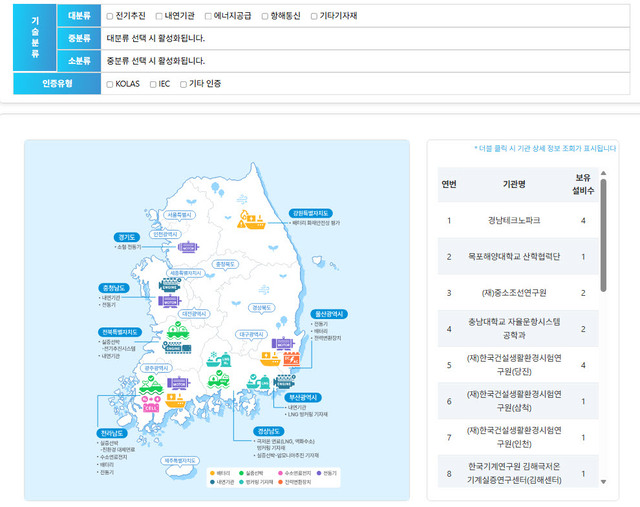Click the orange power converter icon in Ulsan
Viewport: 640px width, 507px height.
click(x=293, y=357)
